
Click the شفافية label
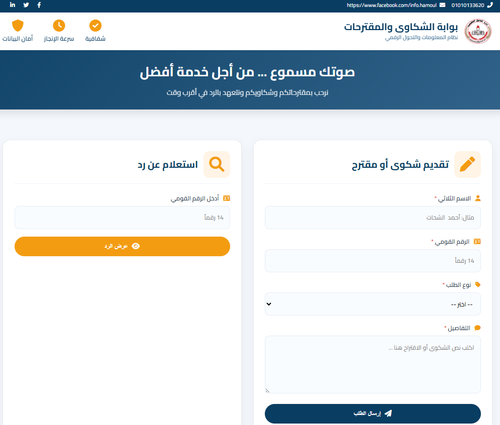(95, 39)
